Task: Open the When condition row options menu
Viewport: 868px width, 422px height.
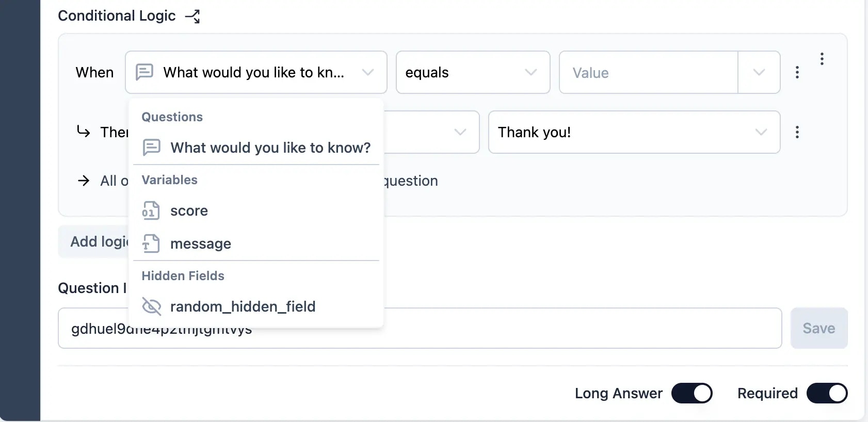Action: tap(797, 72)
